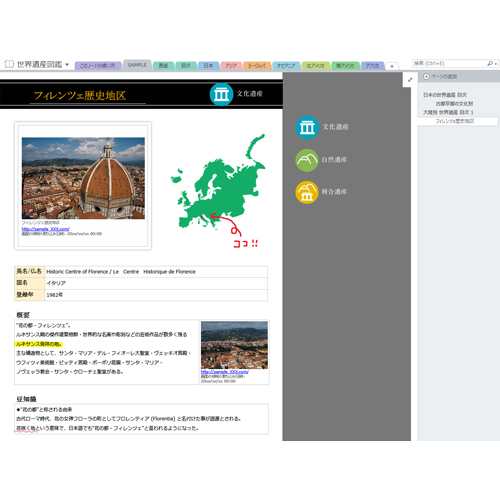This screenshot has width=500, height=500.
Task: Click the 豆知識 heading
Action: click(26, 399)
